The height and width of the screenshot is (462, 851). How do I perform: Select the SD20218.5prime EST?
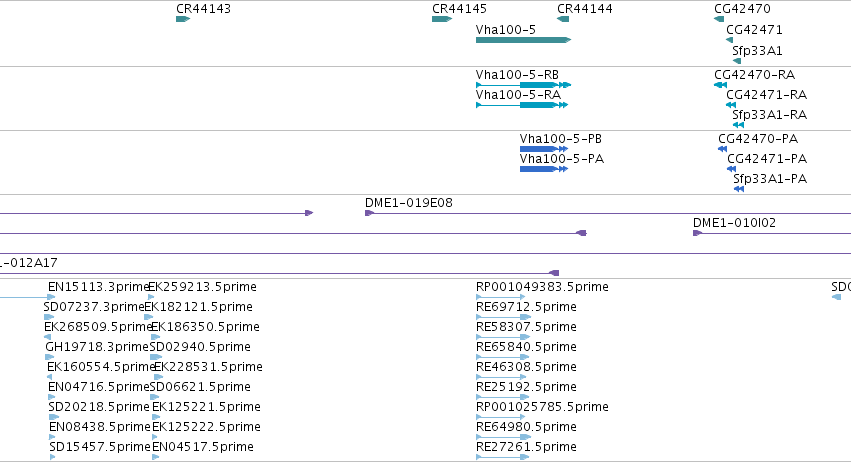tap(54, 417)
